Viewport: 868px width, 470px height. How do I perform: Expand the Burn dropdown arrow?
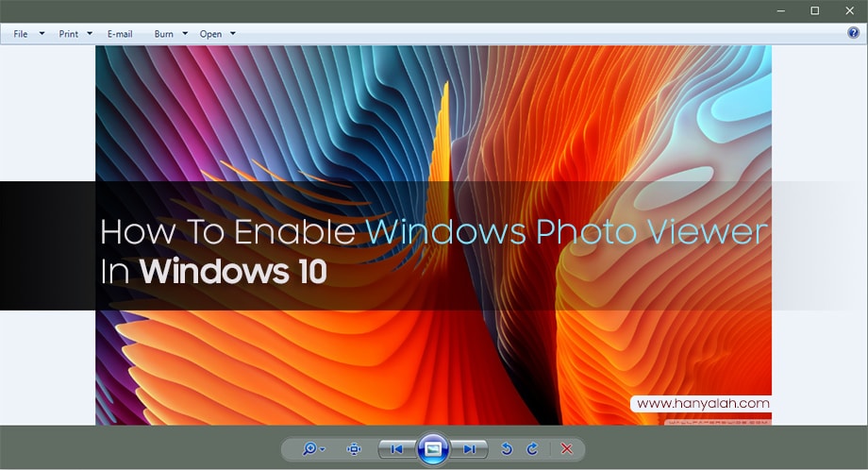pyautogui.click(x=185, y=34)
